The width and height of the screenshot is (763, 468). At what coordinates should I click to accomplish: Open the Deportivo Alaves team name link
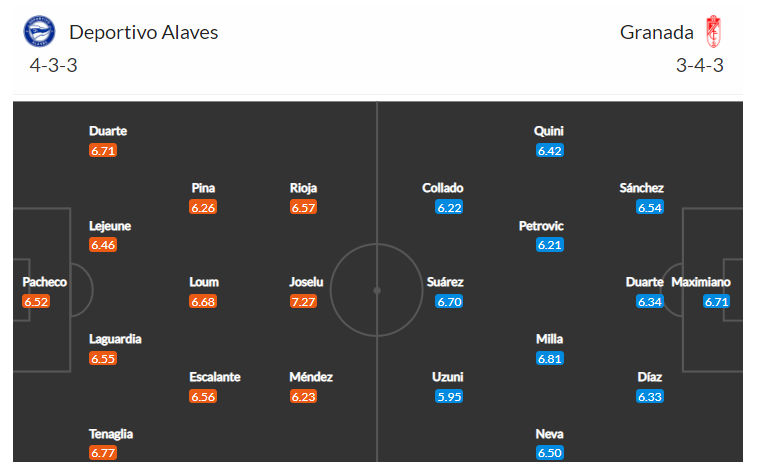[x=144, y=33]
